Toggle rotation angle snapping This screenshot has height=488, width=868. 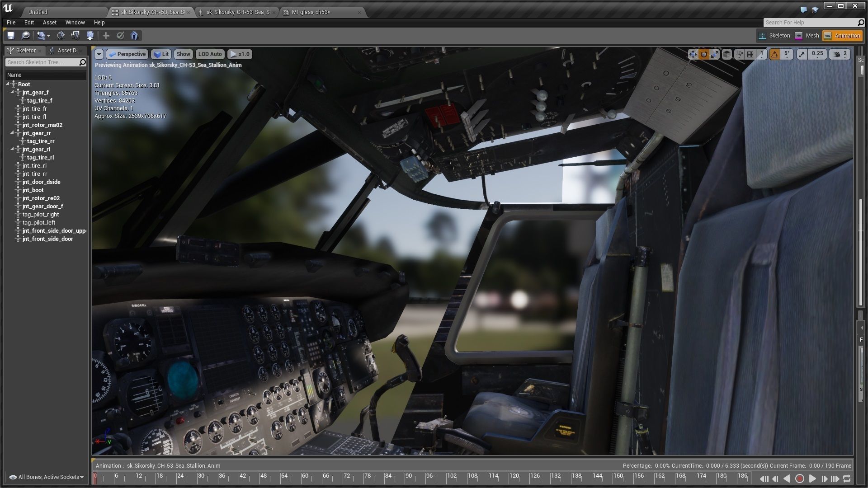775,54
